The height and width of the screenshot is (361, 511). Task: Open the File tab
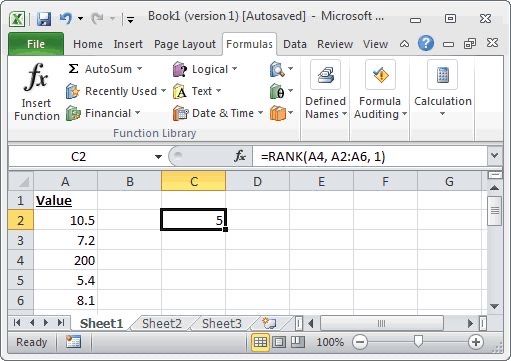[x=36, y=44]
